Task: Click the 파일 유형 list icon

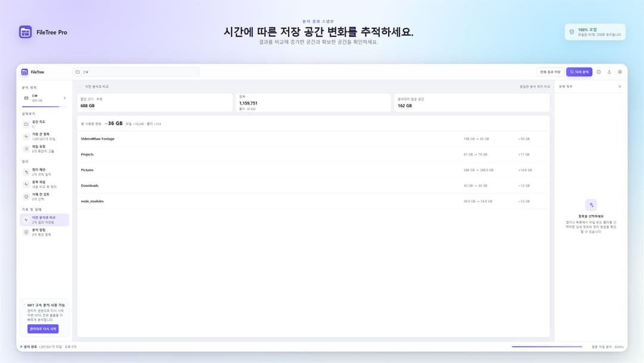Action: coord(26,149)
